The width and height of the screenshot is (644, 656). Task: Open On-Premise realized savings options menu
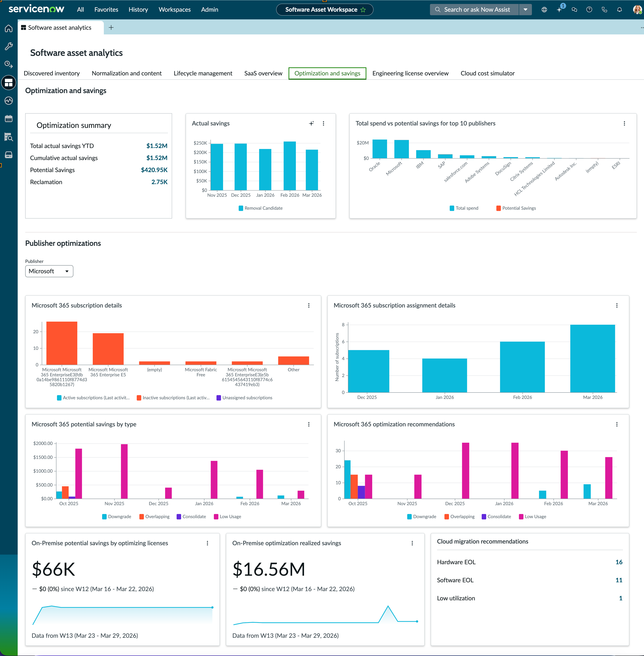tap(412, 543)
